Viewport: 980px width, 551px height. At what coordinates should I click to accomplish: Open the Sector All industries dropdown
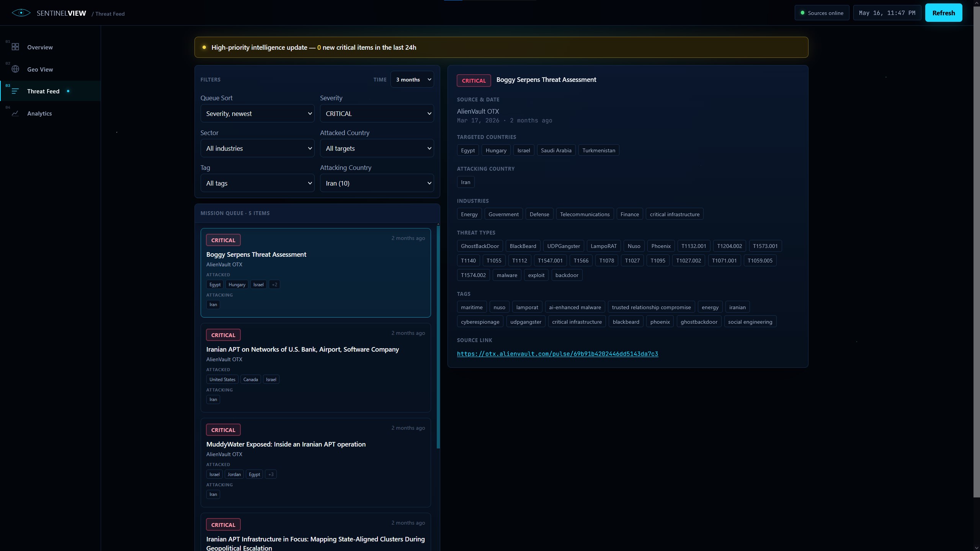pos(257,148)
